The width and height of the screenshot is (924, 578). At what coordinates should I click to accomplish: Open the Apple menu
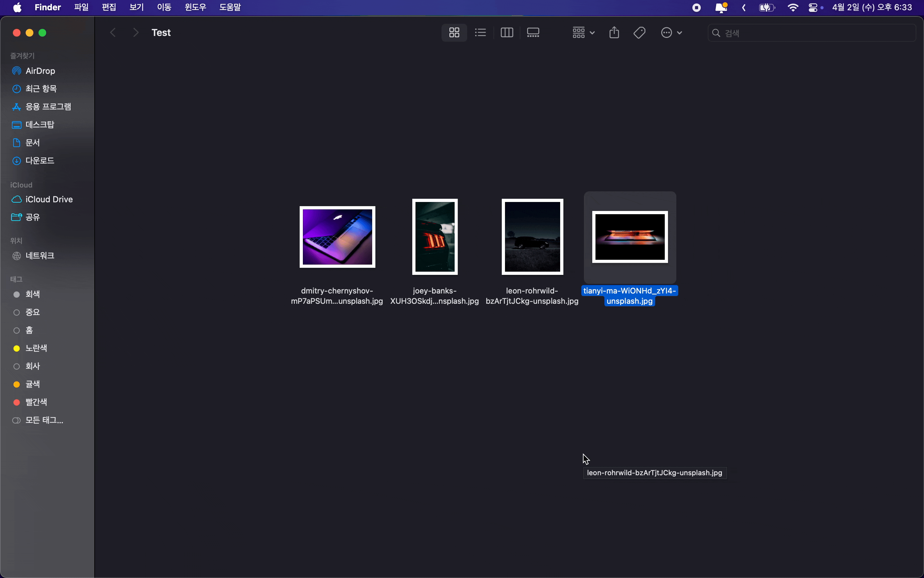pos(18,7)
